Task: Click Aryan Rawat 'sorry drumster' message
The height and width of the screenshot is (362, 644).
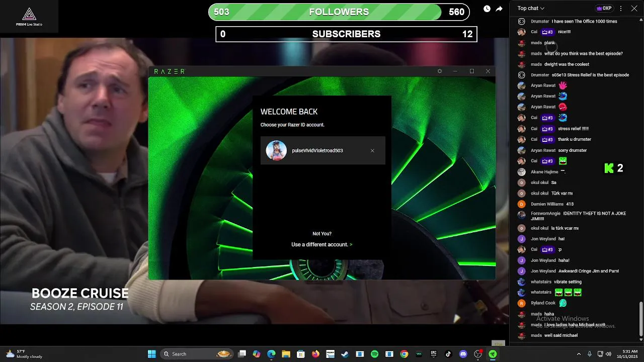Action: tap(573, 150)
